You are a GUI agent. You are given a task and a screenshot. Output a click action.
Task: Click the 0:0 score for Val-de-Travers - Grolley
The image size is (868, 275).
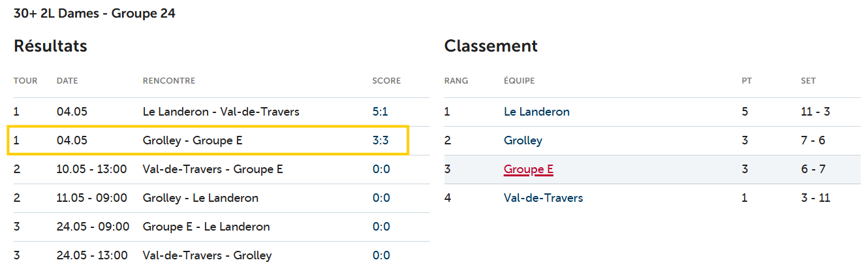point(381,255)
